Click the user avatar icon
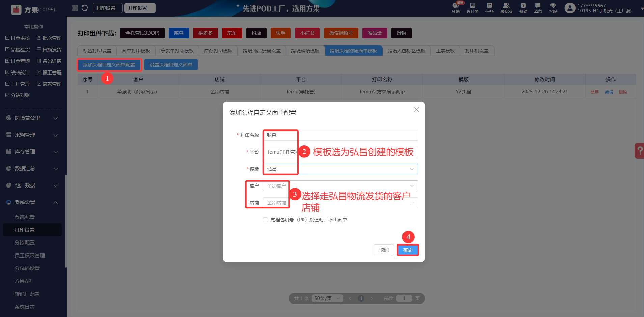Viewport: 644px width, 317px height. tap(570, 8)
